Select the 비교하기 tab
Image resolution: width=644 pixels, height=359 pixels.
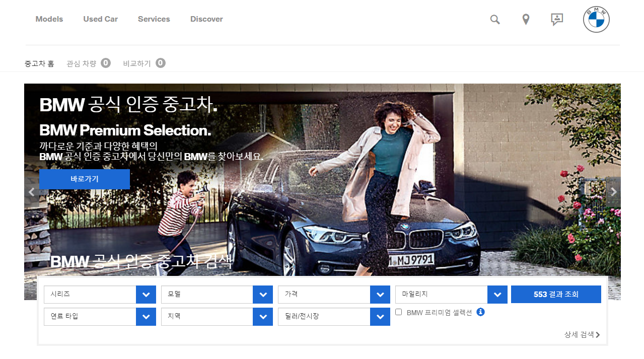click(137, 63)
